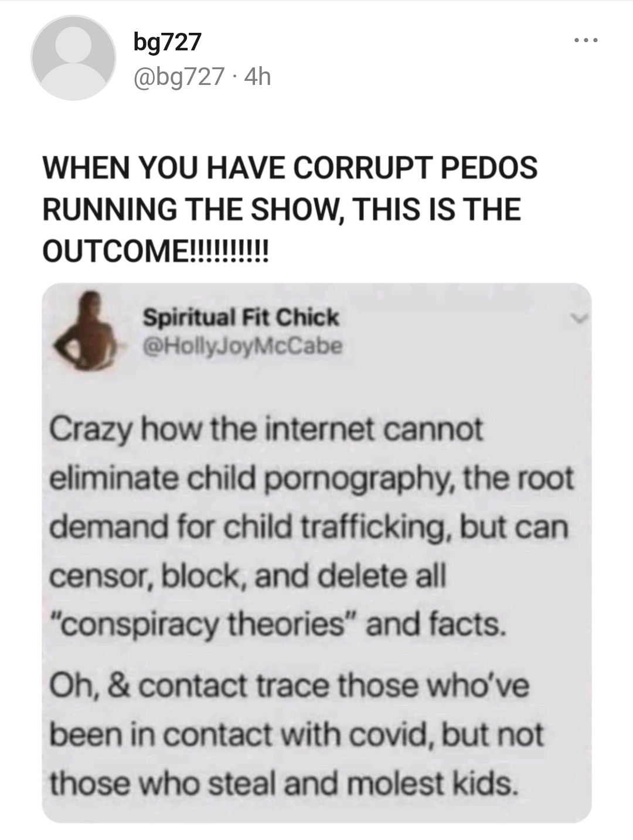Tap the line 'Oh, & contact trace those who've'

[x=289, y=685]
